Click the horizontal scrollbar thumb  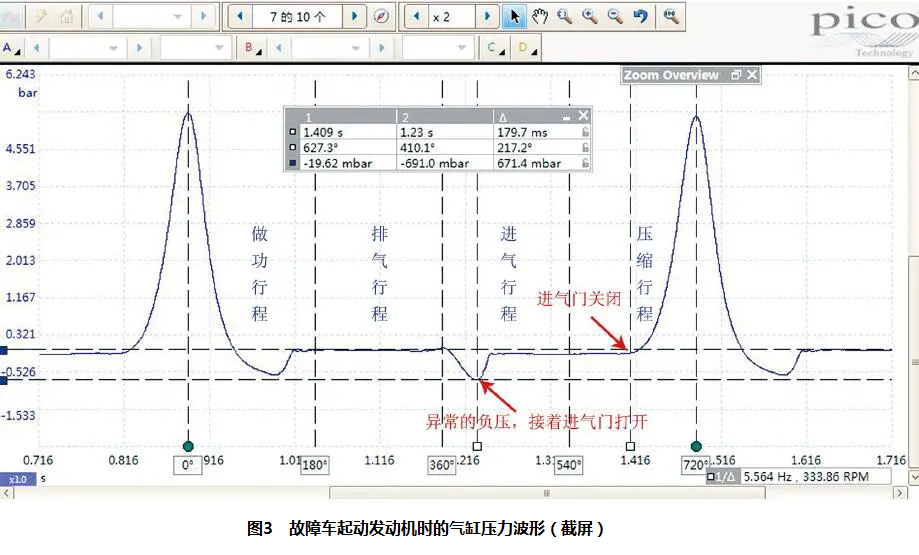coord(547,493)
